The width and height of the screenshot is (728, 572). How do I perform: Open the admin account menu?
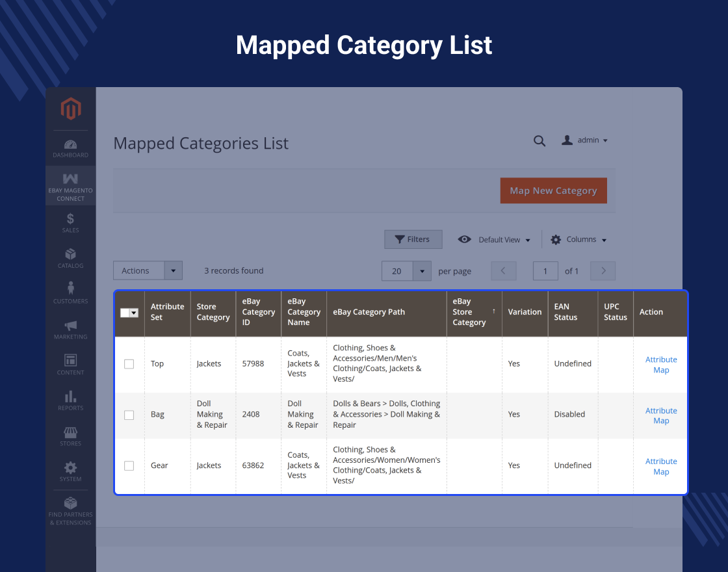tap(584, 140)
